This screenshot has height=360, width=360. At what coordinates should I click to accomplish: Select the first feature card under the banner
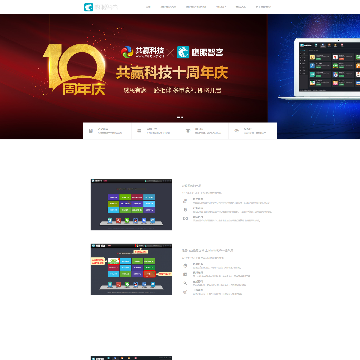pos(107,131)
